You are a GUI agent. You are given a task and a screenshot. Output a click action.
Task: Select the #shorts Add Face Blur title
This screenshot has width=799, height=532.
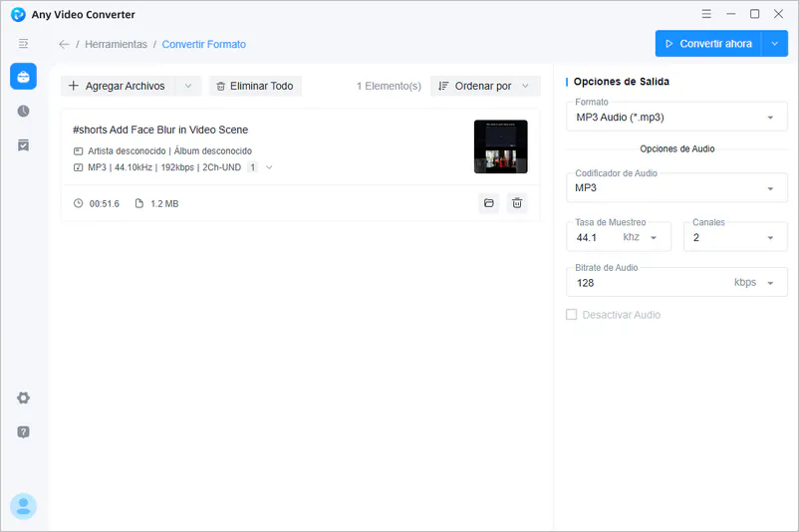click(160, 130)
